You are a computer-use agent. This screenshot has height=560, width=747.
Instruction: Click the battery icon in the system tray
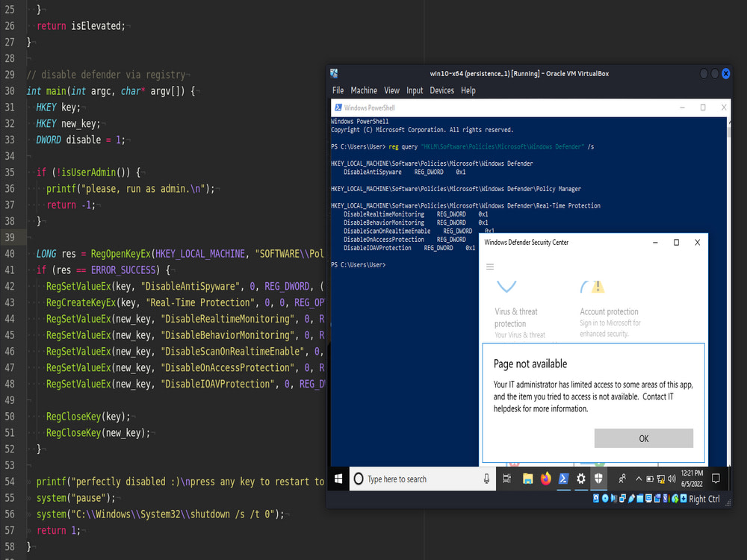point(650,479)
